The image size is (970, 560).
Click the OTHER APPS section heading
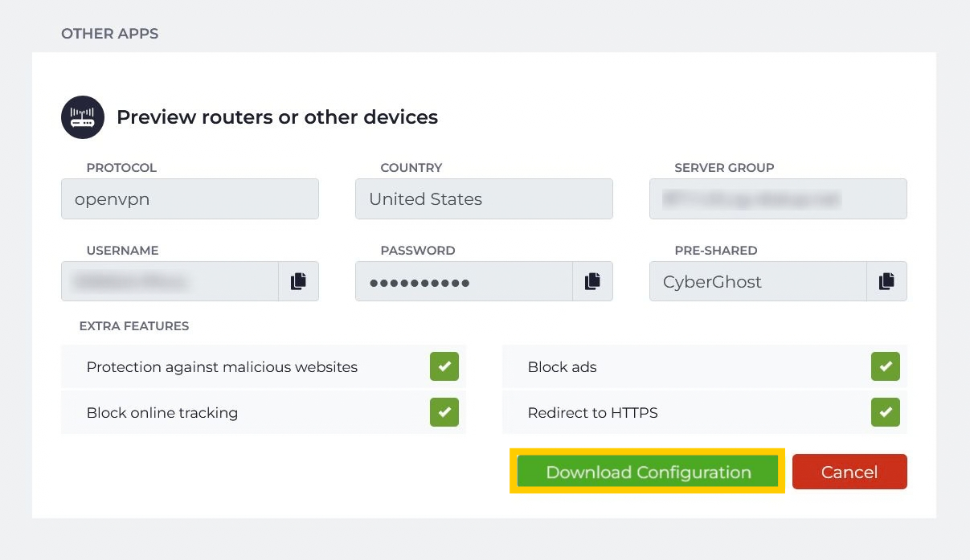(x=110, y=34)
